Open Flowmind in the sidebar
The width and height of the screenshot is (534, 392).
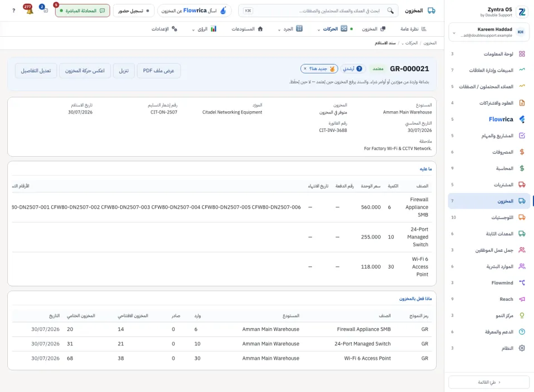click(489, 282)
